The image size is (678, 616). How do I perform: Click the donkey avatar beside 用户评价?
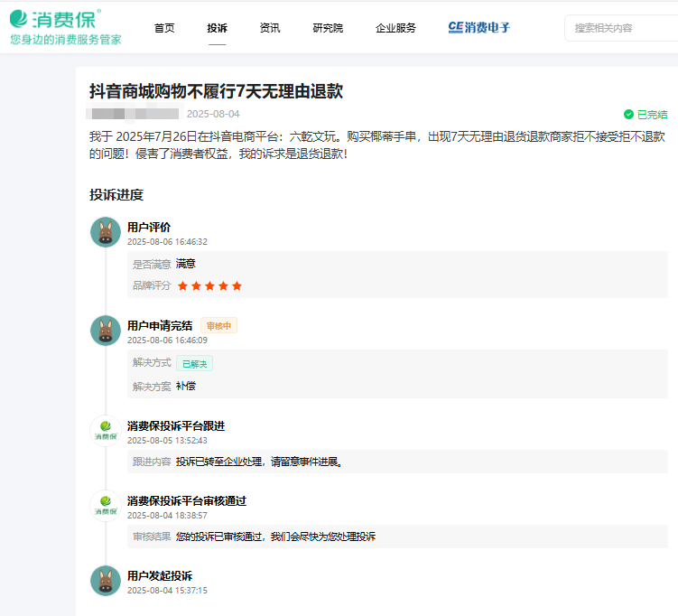click(x=106, y=233)
